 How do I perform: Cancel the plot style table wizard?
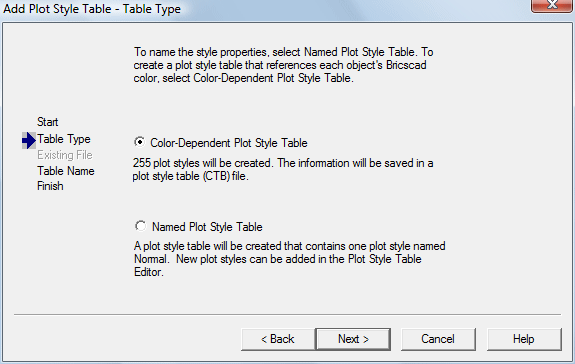coord(438,339)
